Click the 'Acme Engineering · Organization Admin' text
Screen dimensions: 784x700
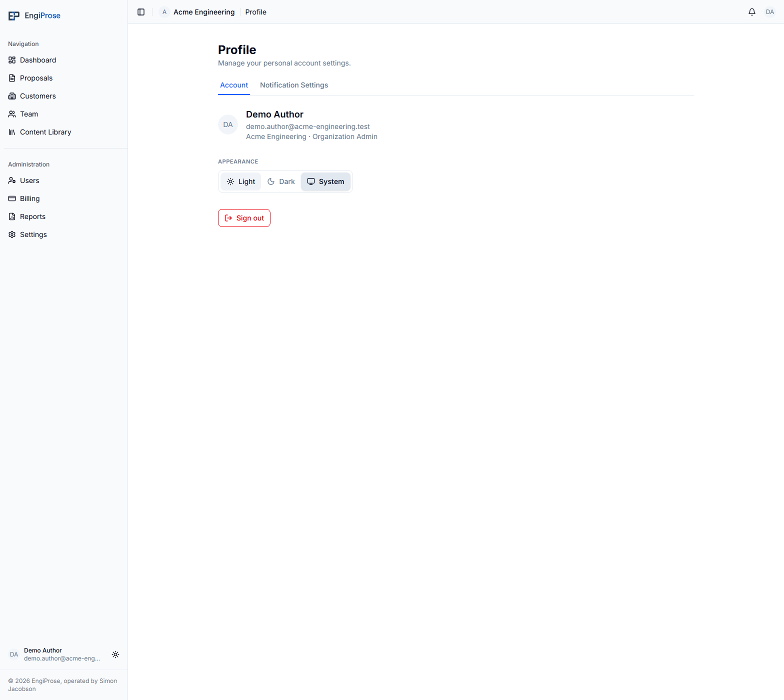[311, 136]
